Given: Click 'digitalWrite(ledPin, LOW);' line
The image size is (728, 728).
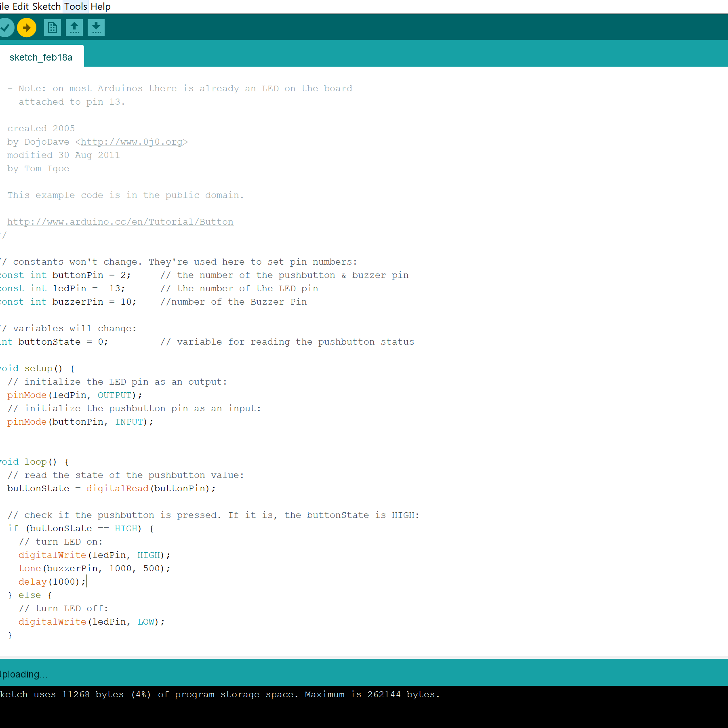Looking at the screenshot, I should (x=92, y=622).
